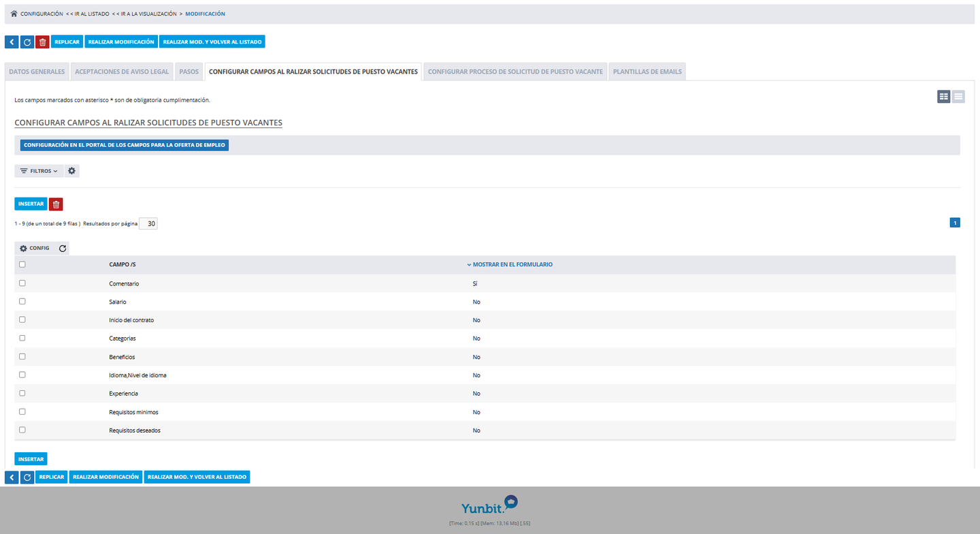Viewport: 980px width, 534px height.
Task: Click the top Realizar Modificación button
Action: click(121, 42)
